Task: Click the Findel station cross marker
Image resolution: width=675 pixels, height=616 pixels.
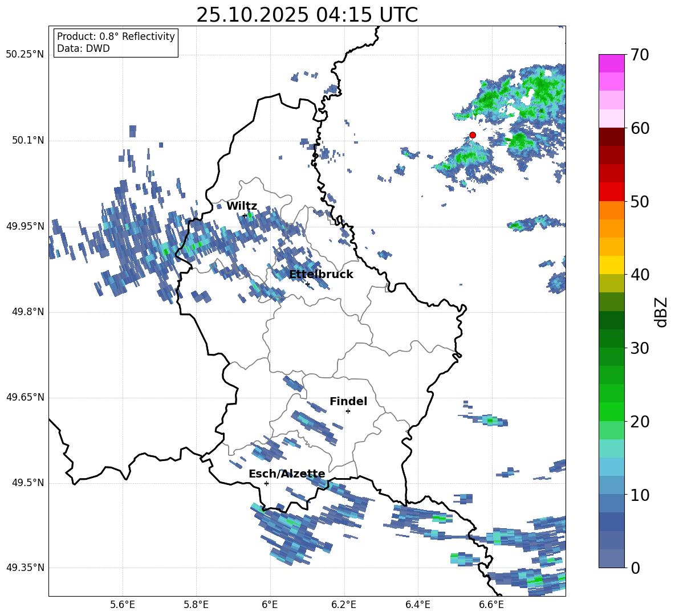Action: pyautogui.click(x=348, y=411)
